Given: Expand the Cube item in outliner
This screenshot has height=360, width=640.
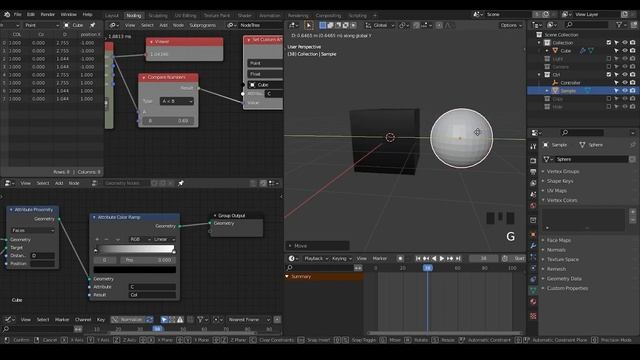Looking at the screenshot, I should [547, 51].
